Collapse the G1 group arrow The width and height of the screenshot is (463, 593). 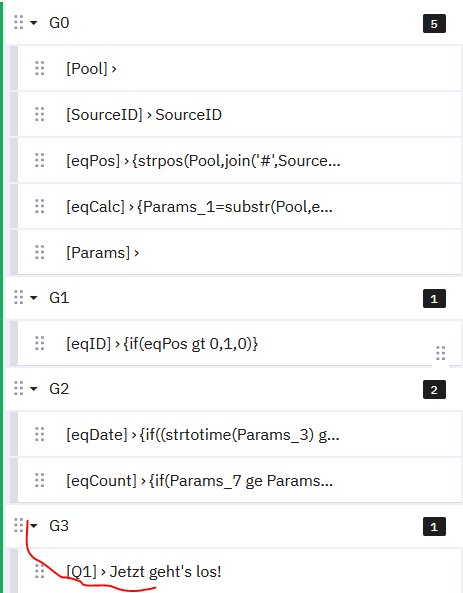pos(34,298)
